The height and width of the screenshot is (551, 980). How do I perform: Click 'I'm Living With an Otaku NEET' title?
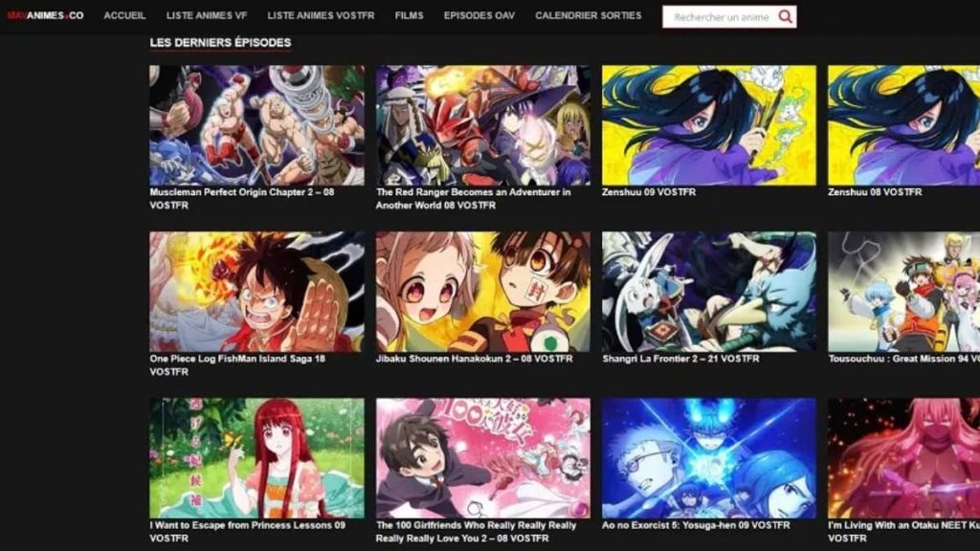(x=903, y=532)
